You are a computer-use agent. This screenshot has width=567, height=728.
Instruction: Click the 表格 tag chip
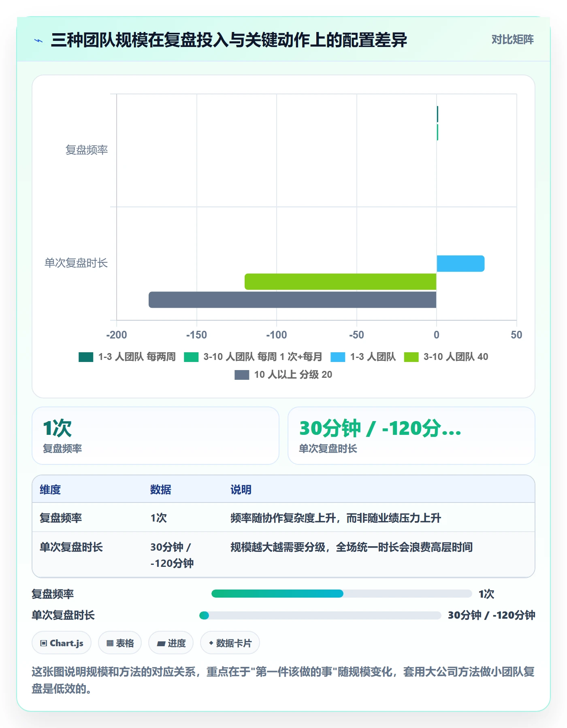[x=120, y=643]
